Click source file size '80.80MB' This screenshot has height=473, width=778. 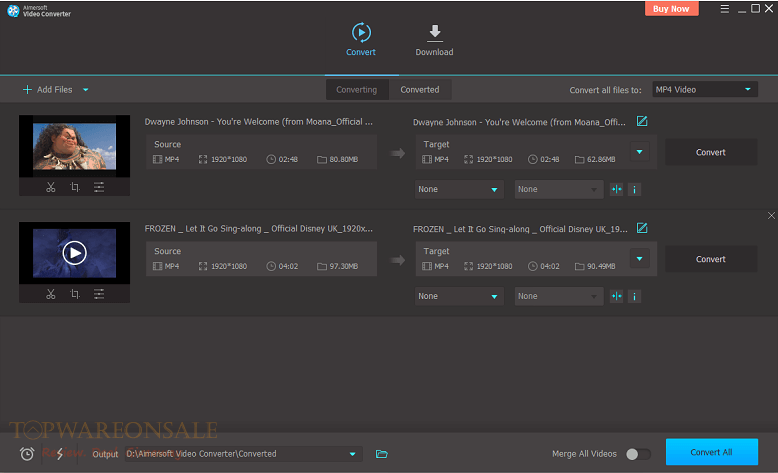pos(343,159)
